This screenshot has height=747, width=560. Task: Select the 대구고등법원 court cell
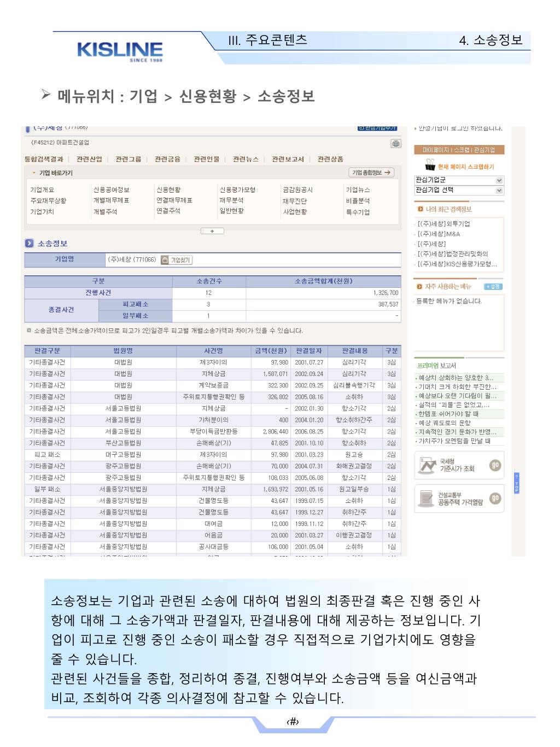(x=123, y=454)
